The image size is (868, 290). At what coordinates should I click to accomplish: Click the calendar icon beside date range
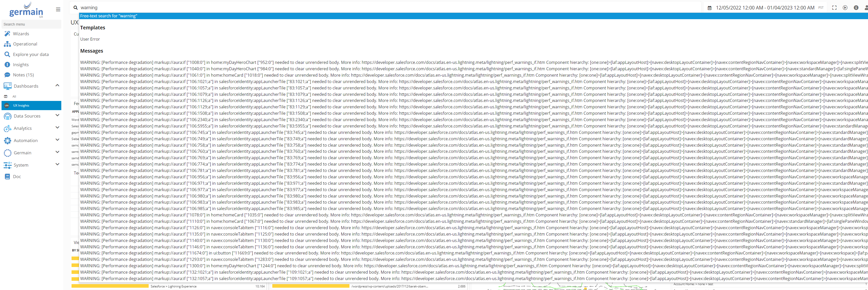pos(709,8)
